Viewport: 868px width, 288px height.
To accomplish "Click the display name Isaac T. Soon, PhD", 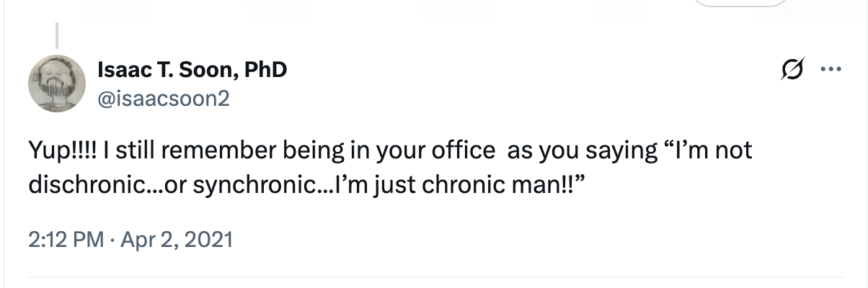I will (x=192, y=70).
